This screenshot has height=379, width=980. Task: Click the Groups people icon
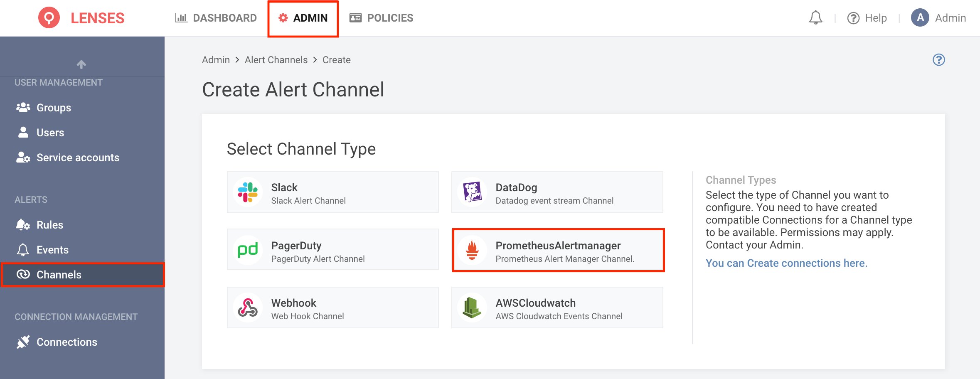[23, 107]
